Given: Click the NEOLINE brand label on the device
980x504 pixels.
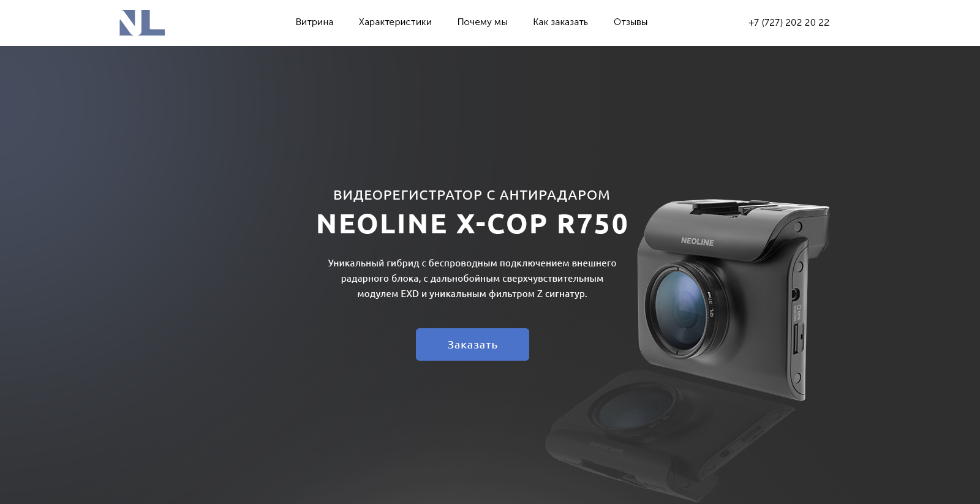Looking at the screenshot, I should coord(697,241).
